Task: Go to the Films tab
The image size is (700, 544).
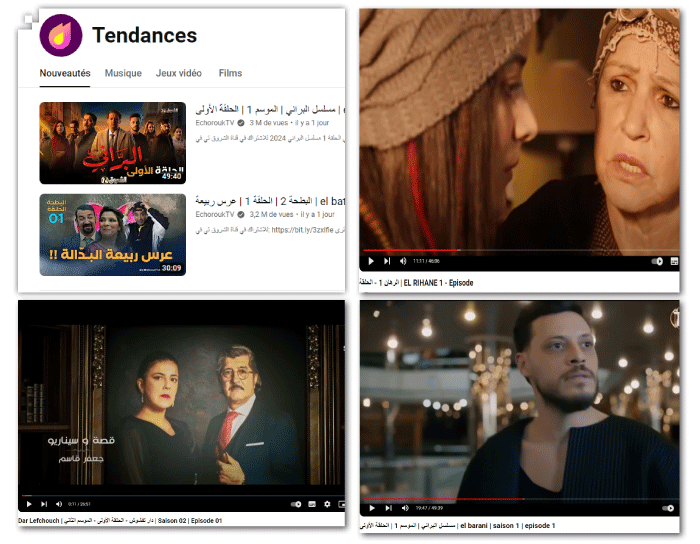Action: (x=230, y=73)
